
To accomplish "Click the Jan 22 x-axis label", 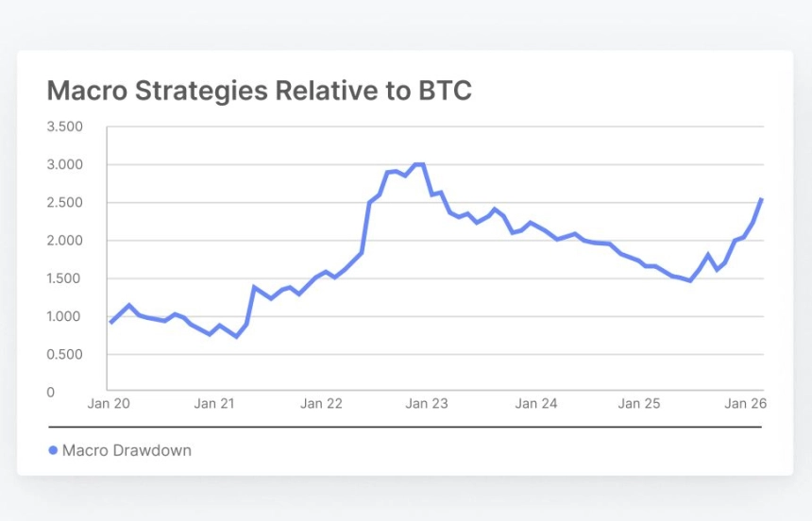I will (321, 404).
